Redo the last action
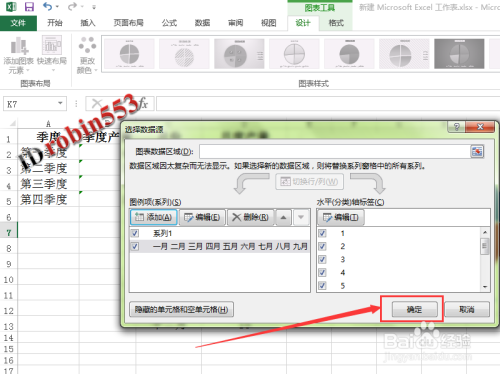 pos(72,6)
